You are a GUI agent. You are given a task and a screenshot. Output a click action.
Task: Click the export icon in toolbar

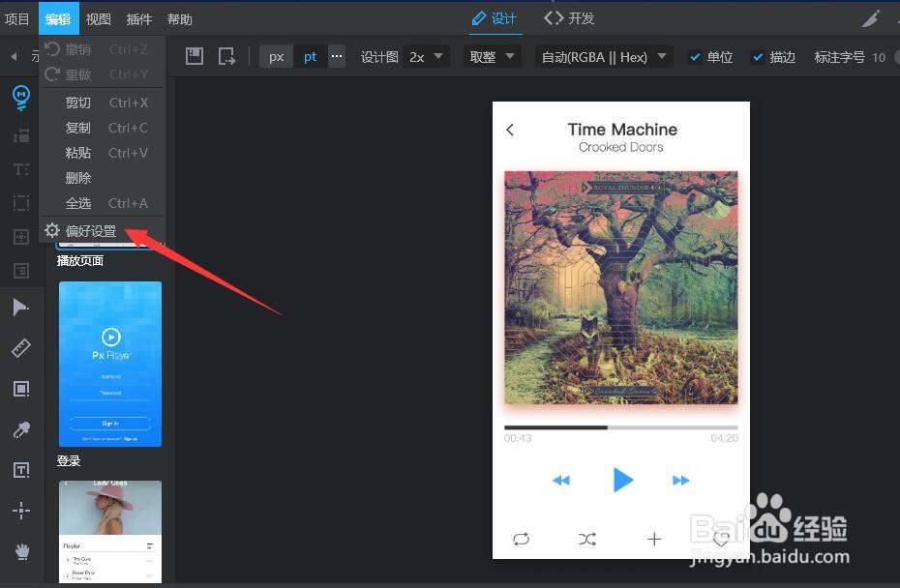click(226, 56)
